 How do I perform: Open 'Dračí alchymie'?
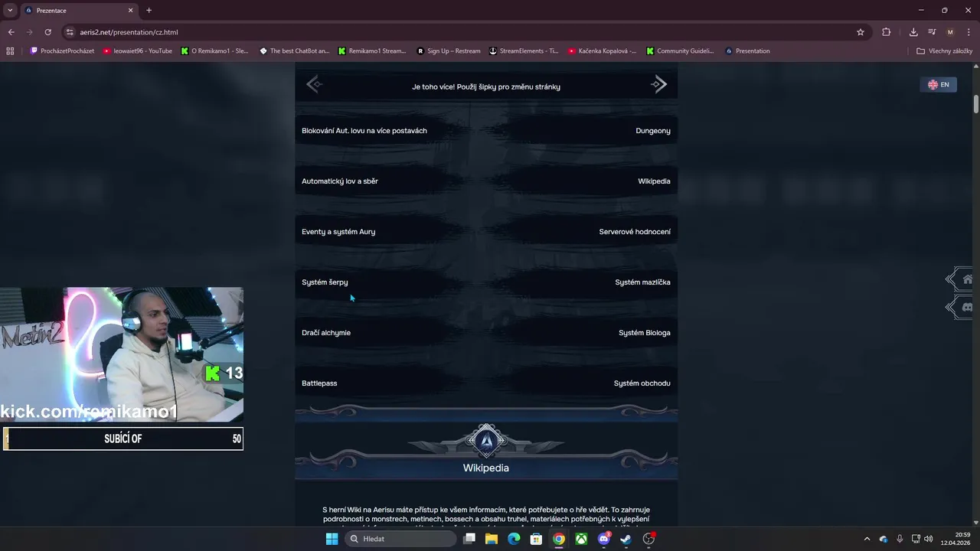click(326, 333)
